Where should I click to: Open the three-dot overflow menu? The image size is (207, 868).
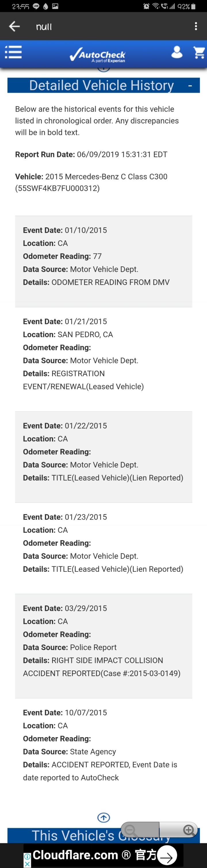click(196, 26)
